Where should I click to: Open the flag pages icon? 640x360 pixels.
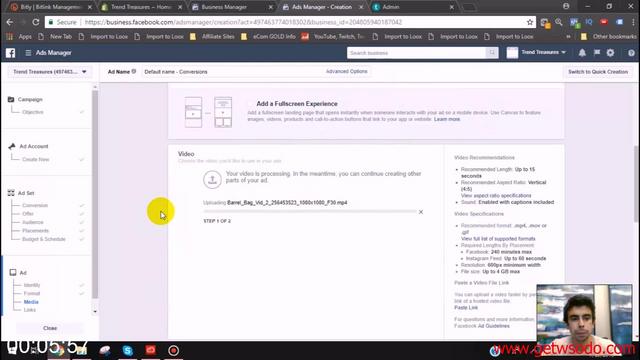point(597,52)
